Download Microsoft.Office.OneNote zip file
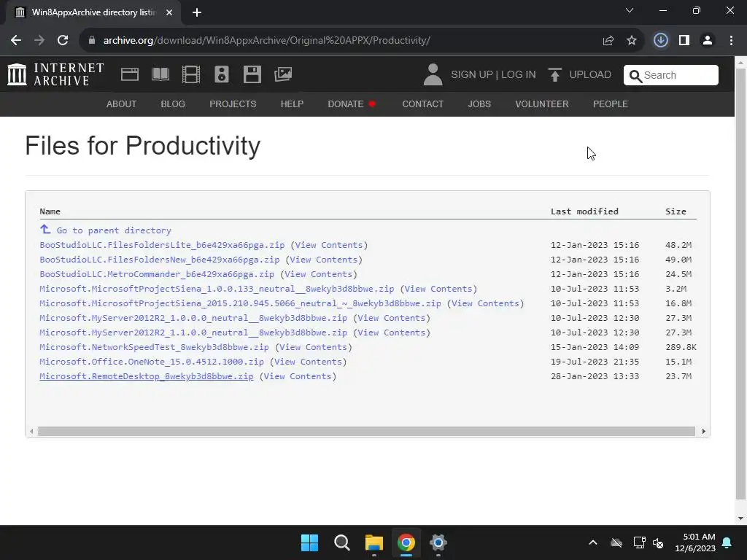The height and width of the screenshot is (560, 747). coord(152,362)
